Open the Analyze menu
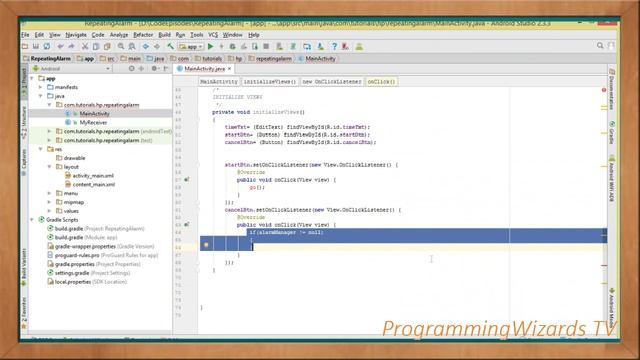The image size is (640, 360). (x=119, y=35)
